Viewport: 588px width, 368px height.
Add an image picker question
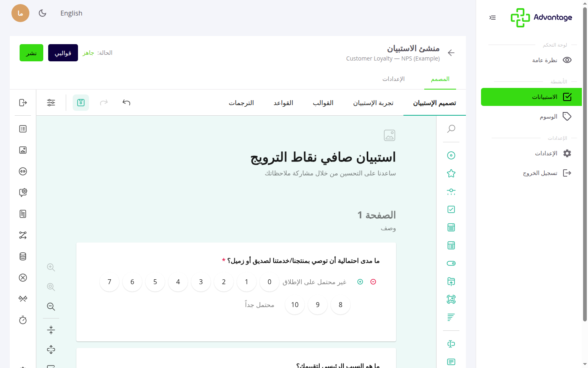click(x=451, y=299)
